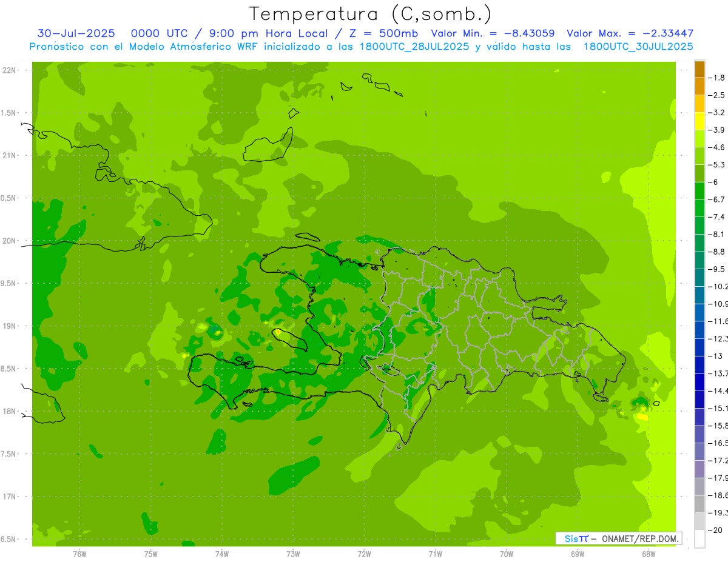
Task: Click the legend swatch between -17.2 and -17.9
Action: point(699,469)
